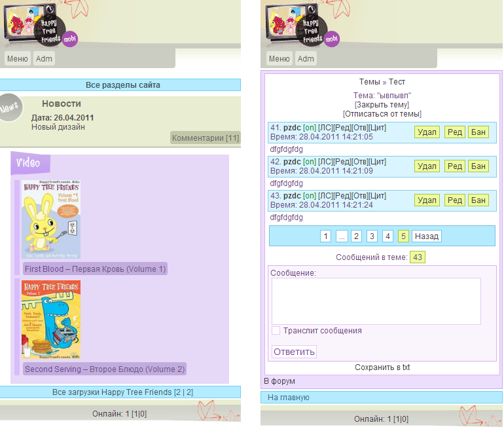The width and height of the screenshot is (504, 429).
Task: Click the round News badge icon
Action: point(11,107)
